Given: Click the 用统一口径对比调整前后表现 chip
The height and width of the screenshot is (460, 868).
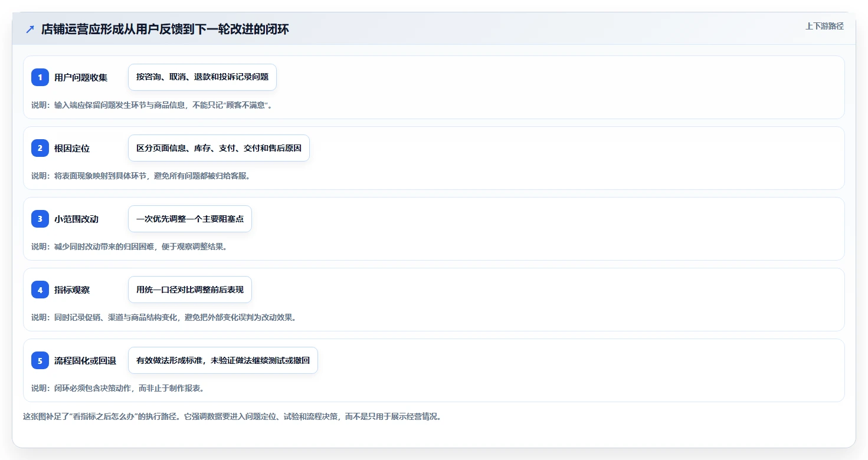Looking at the screenshot, I should [x=190, y=290].
